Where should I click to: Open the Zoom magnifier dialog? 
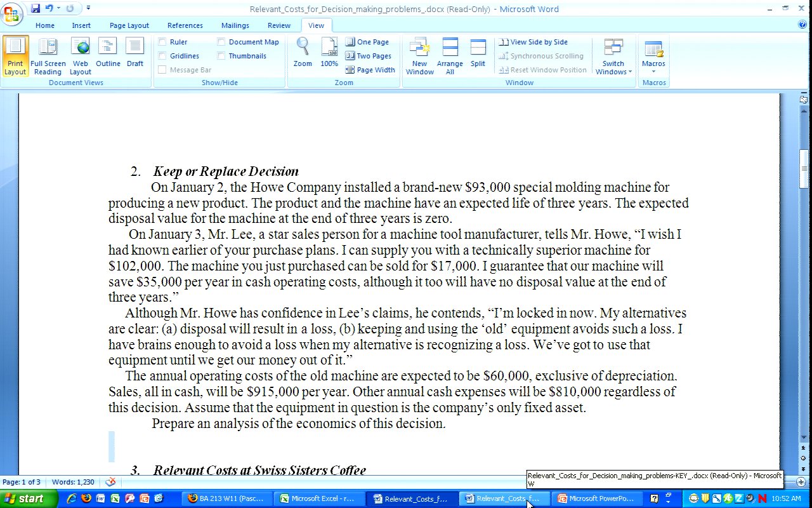point(303,53)
